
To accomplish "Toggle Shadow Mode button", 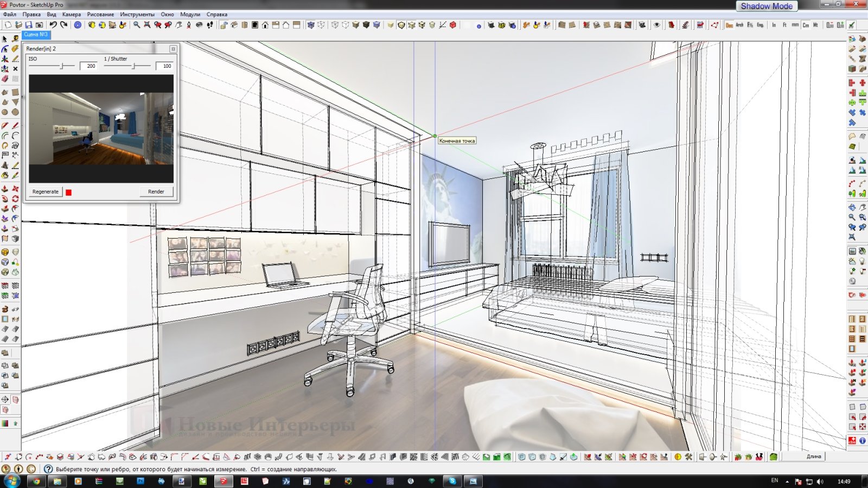I will [x=766, y=7].
